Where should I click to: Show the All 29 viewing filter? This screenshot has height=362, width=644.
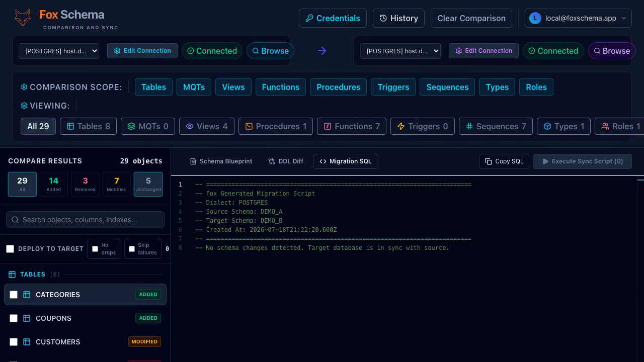click(x=38, y=126)
